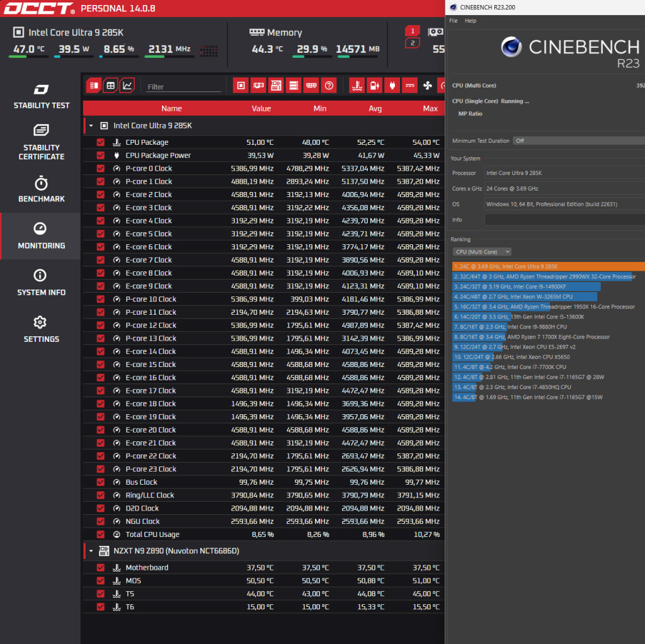Click the CPU chip icon beside Intel Core Ultra 9 285K header

point(18,32)
